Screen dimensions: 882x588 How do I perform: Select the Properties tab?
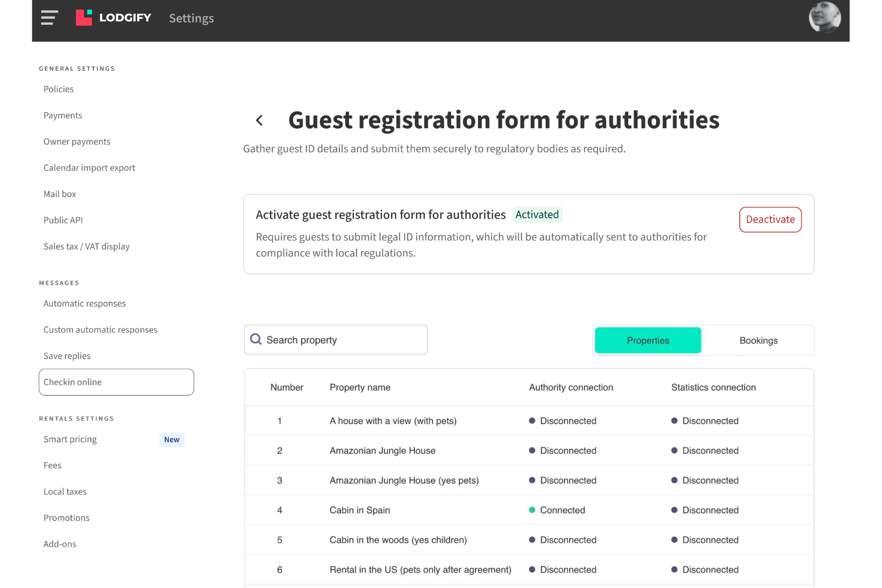point(648,340)
